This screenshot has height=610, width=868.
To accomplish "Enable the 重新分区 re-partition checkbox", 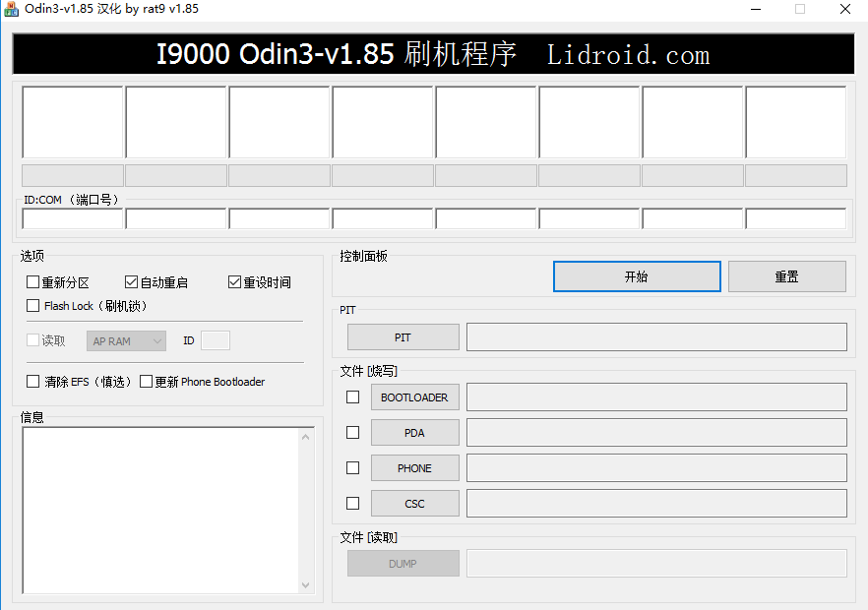I will point(33,281).
